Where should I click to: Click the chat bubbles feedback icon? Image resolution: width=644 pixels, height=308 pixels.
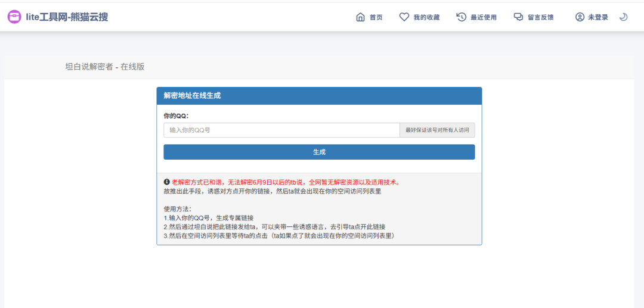click(518, 17)
